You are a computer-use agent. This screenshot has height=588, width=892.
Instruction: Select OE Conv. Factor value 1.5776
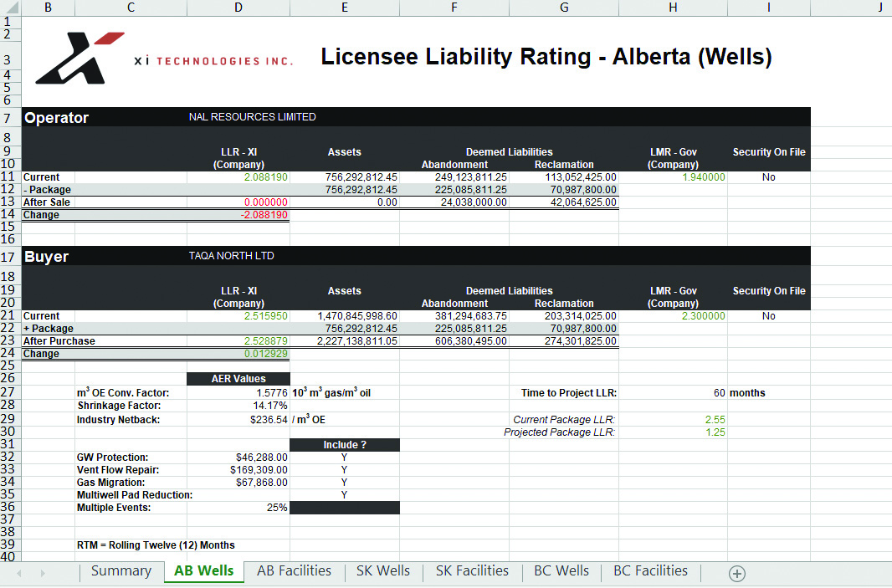272,393
